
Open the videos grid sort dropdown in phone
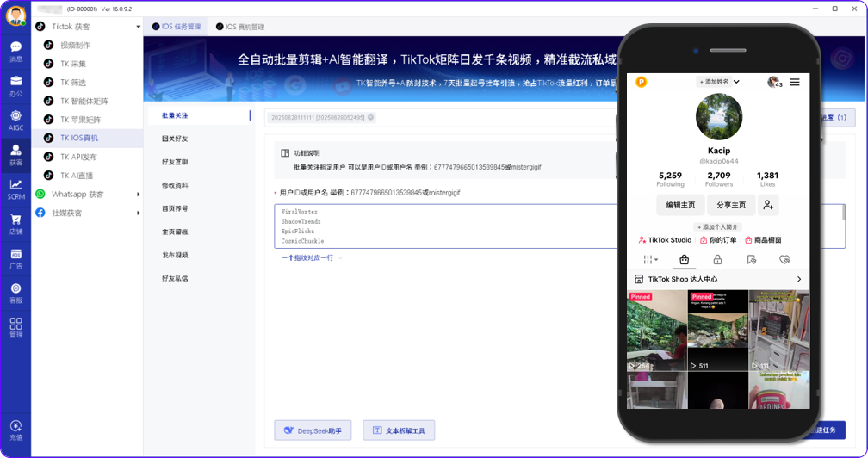pos(650,259)
